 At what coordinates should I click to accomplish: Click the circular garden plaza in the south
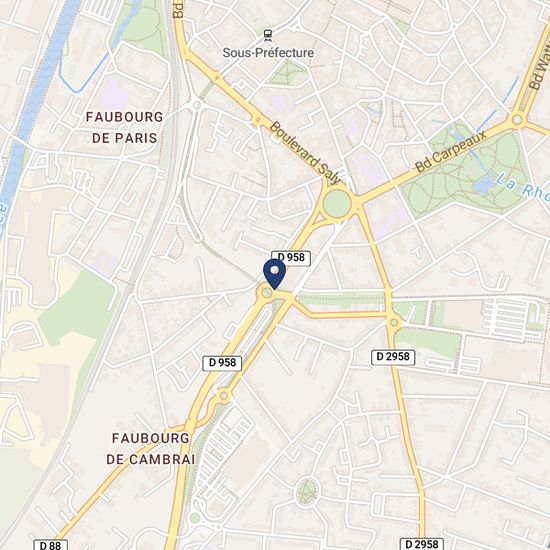(x=307, y=492)
